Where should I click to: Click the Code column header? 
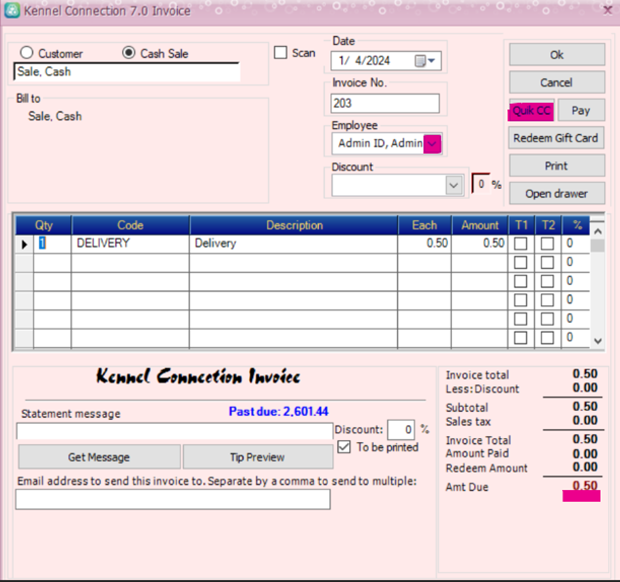(130, 225)
